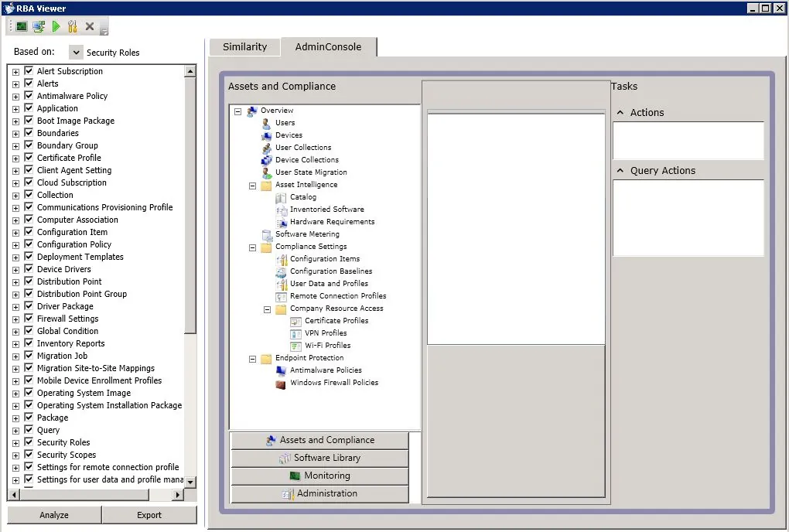Toggle the Boot Image Package checkbox

point(29,120)
